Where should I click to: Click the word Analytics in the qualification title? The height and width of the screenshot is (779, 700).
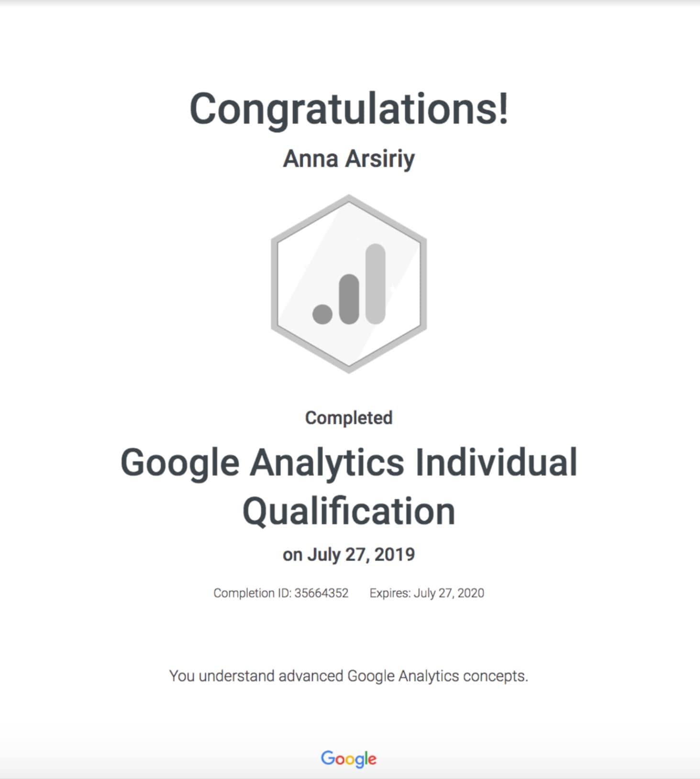327,463
